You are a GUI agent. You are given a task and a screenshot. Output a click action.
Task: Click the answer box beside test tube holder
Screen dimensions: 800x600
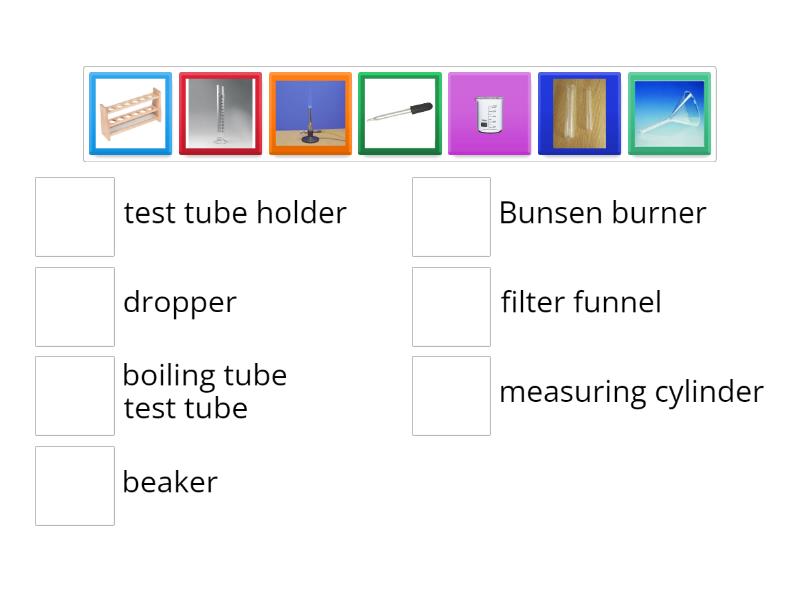75,217
